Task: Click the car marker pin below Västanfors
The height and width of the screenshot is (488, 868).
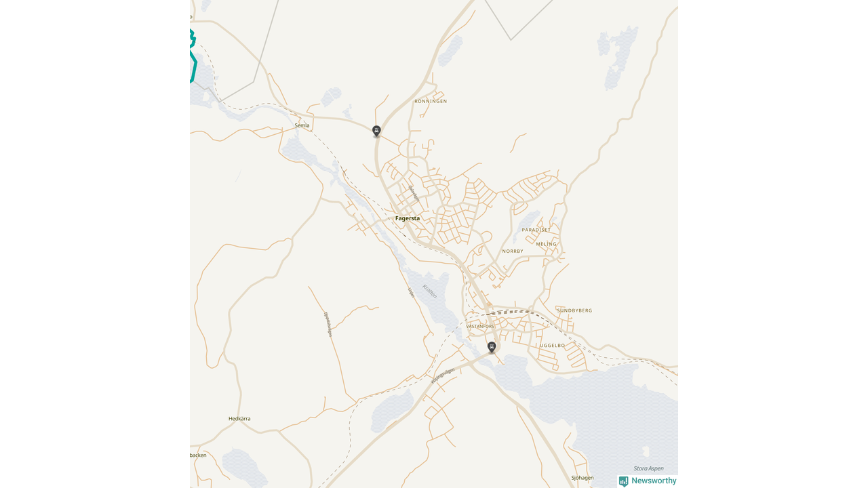Action: 492,347
